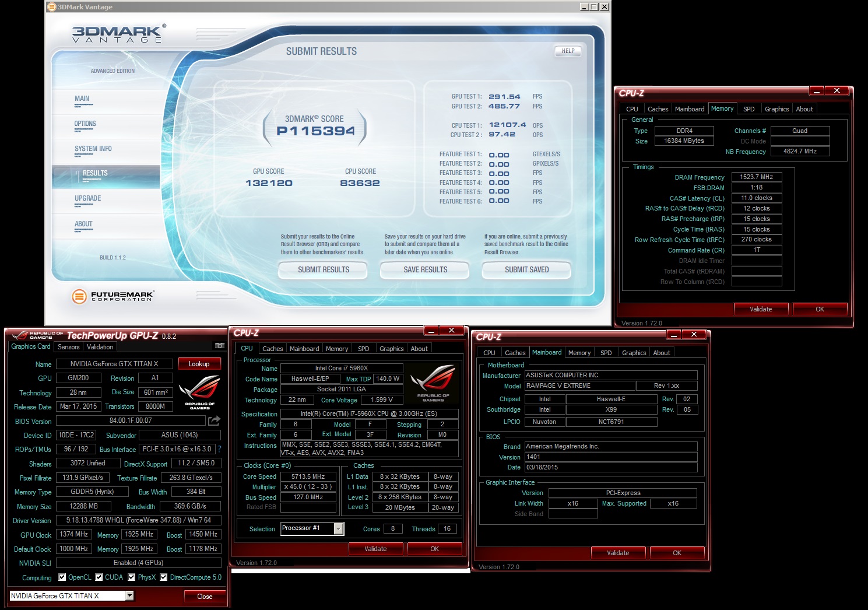This screenshot has width=868, height=610.
Task: Open the GPU selection dropdown in GPU-Z
Action: click(x=129, y=595)
